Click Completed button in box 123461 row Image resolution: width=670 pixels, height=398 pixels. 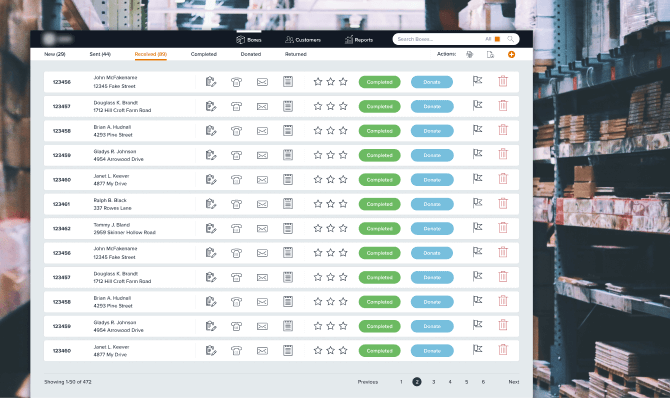coord(379,204)
